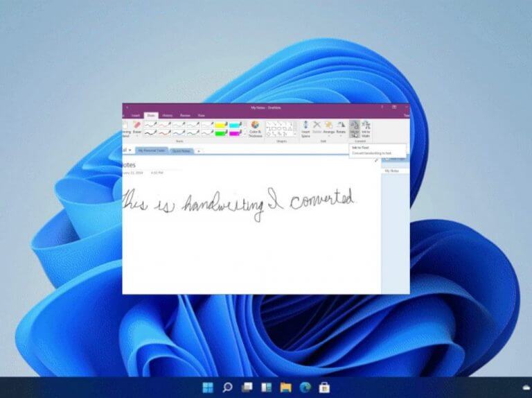
Task: Pick the thin black pen in top row
Action: point(150,125)
